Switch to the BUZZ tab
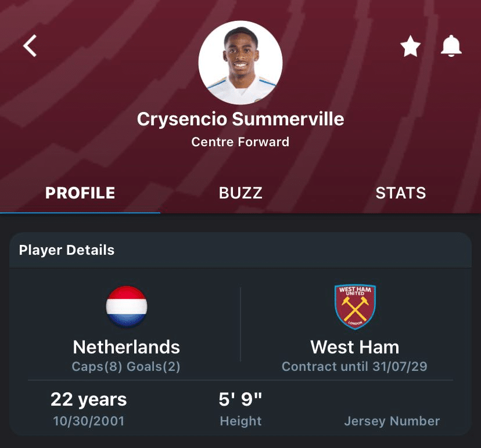 pyautogui.click(x=240, y=193)
